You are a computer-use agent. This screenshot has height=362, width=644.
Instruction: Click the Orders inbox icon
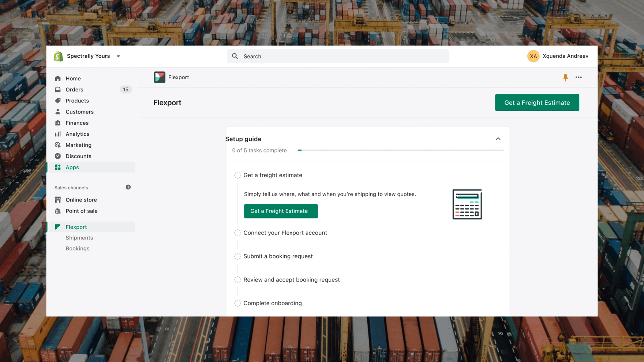(58, 90)
